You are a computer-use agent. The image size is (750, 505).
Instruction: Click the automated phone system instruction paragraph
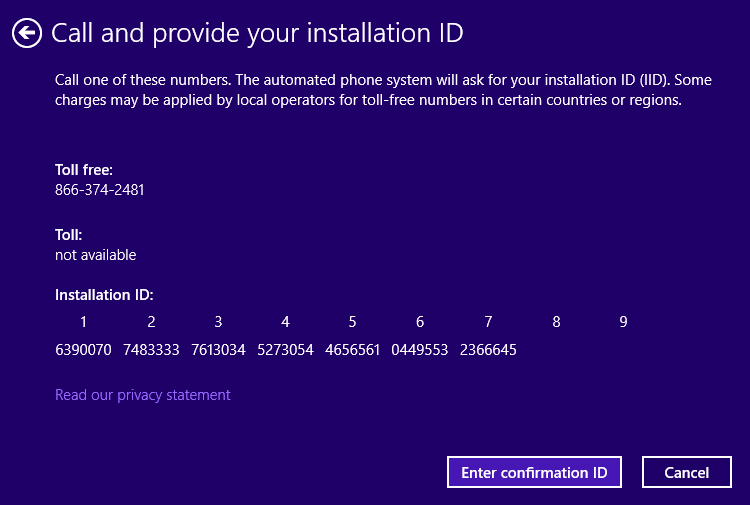coord(368,90)
